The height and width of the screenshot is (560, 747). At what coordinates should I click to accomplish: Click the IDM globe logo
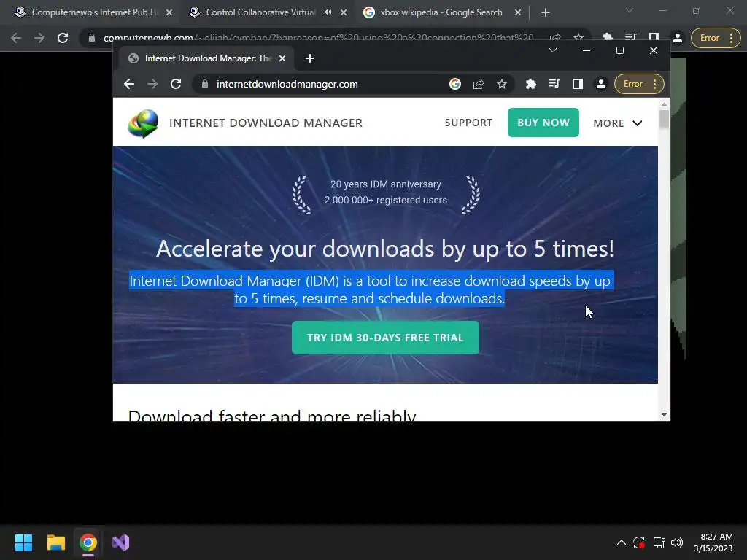[x=143, y=122]
